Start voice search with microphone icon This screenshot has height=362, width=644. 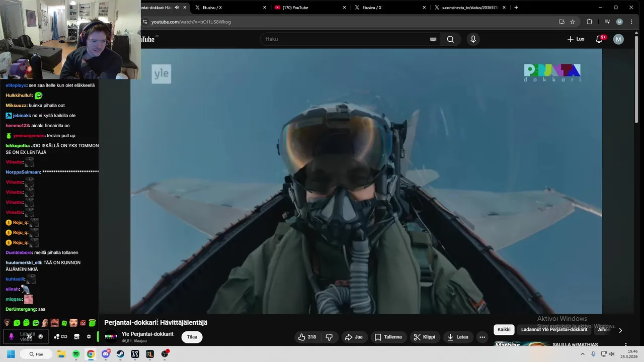click(x=473, y=39)
